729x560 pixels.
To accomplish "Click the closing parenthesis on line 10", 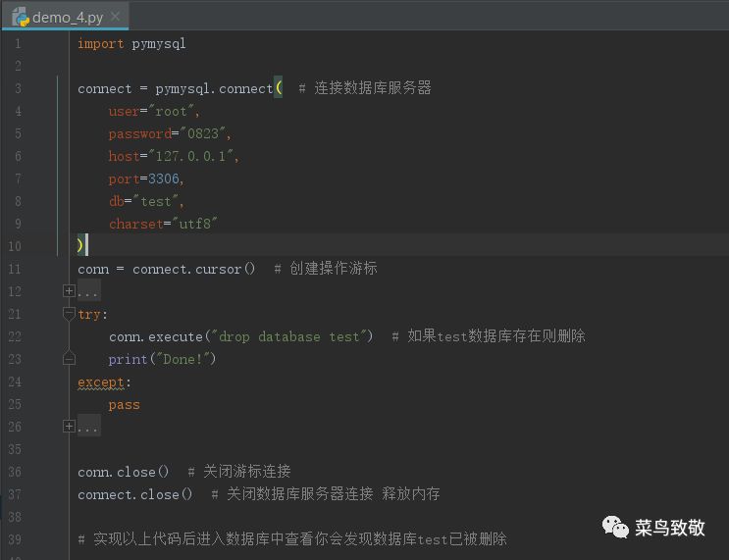I will coord(80,245).
